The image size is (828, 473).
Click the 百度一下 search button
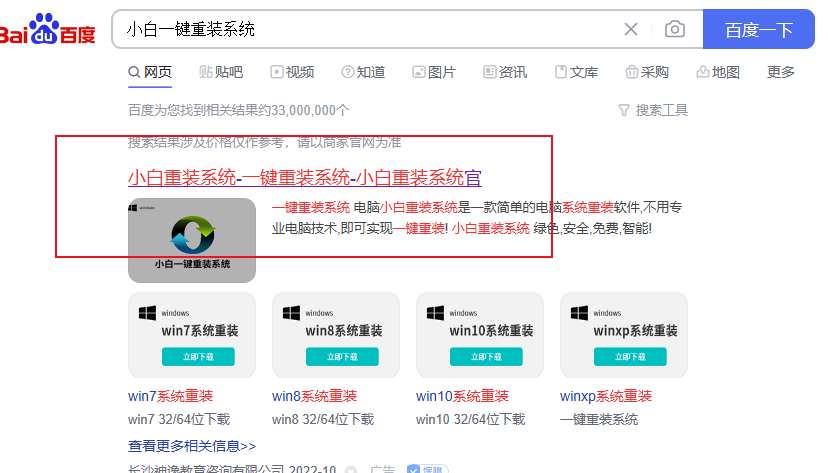pyautogui.click(x=759, y=29)
